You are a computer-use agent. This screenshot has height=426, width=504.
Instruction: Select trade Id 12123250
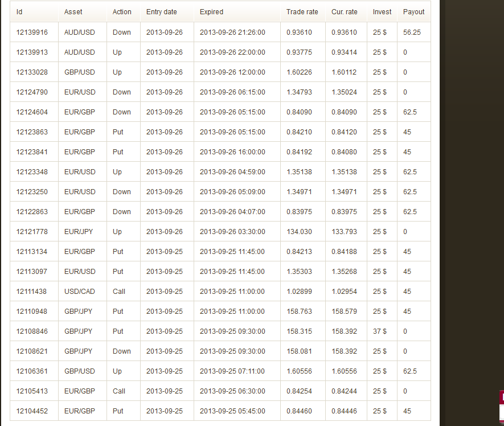[32, 191]
